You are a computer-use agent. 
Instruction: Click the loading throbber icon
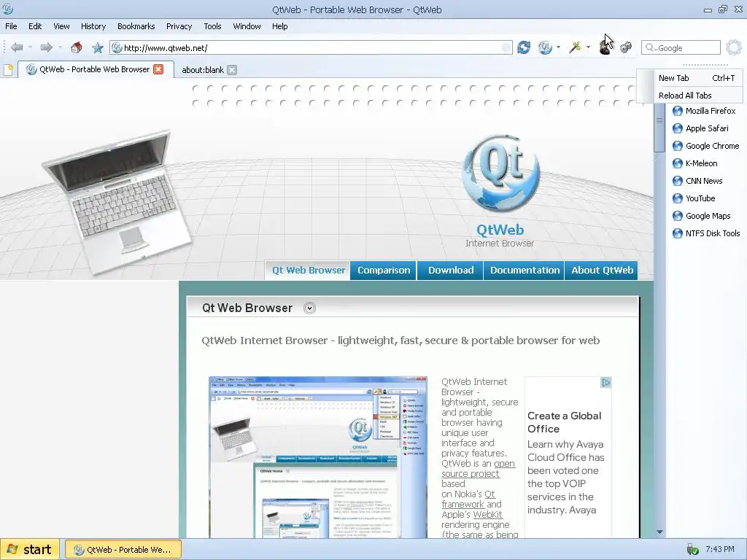pos(734,47)
